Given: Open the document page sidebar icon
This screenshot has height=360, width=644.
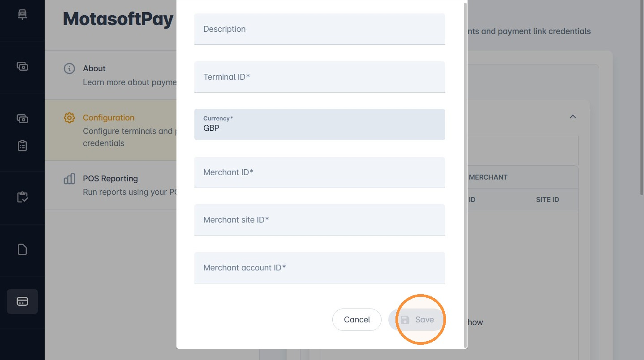Looking at the screenshot, I should pyautogui.click(x=22, y=249).
